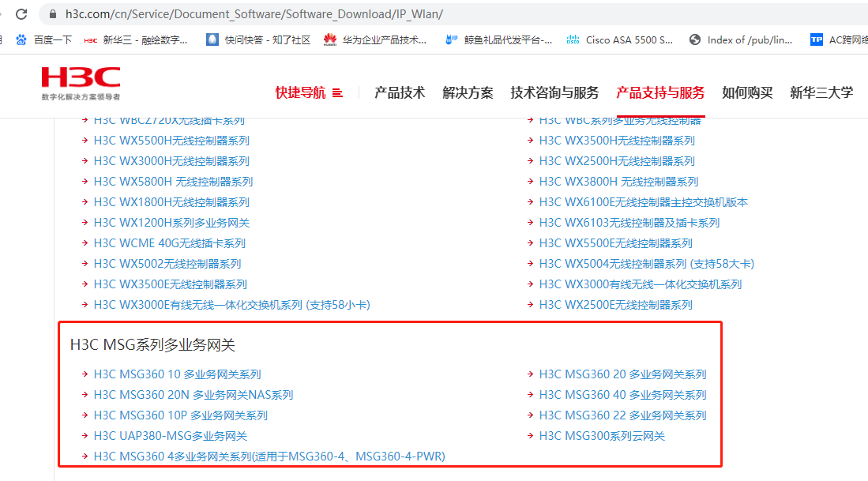The image size is (868, 481).
Task: Open H3C MSG300系列云网关 link
Action: pos(603,436)
